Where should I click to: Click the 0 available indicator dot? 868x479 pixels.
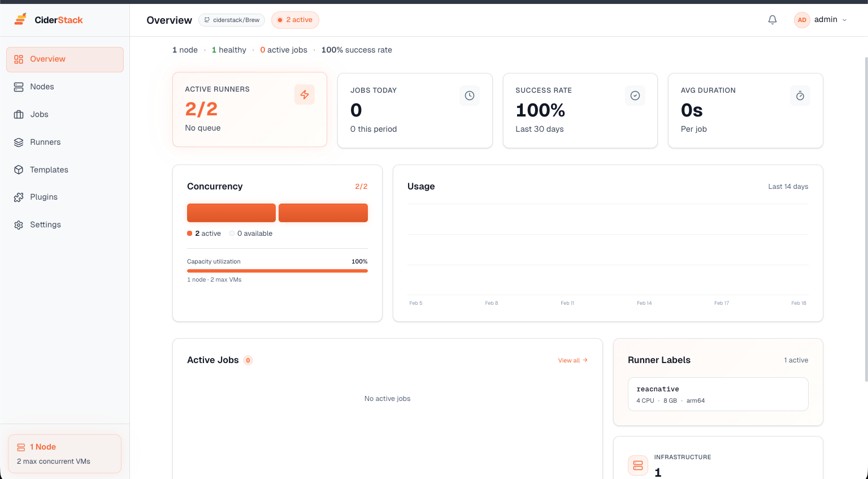(x=232, y=233)
